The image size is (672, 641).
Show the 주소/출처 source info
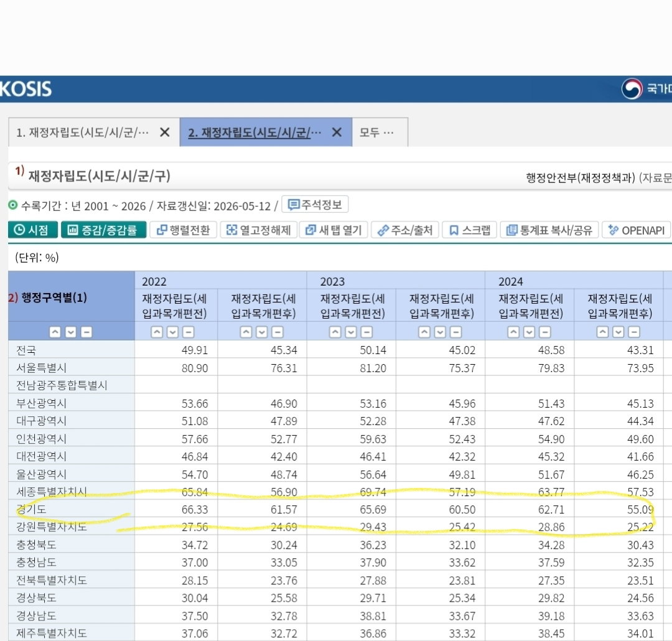pos(405,230)
